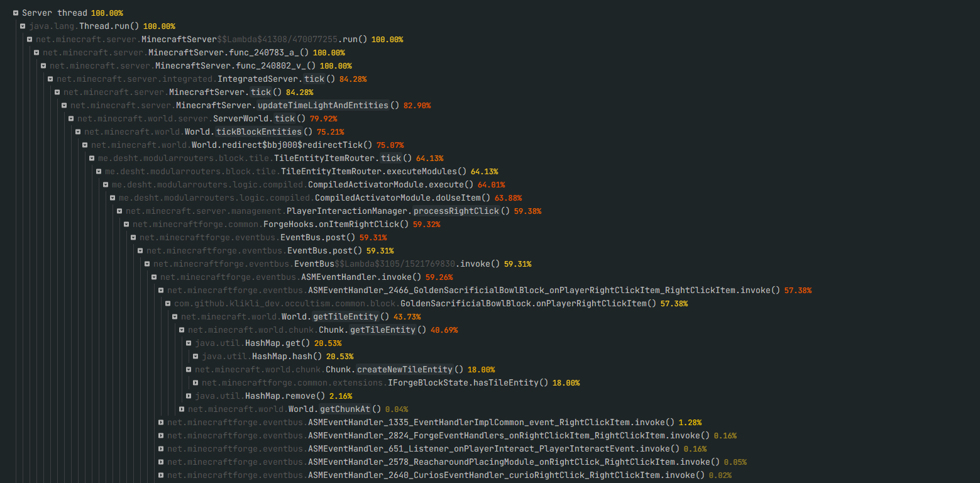
Task: Expand the IForgeBlockState.hasTileEntity() node
Action: (x=195, y=382)
